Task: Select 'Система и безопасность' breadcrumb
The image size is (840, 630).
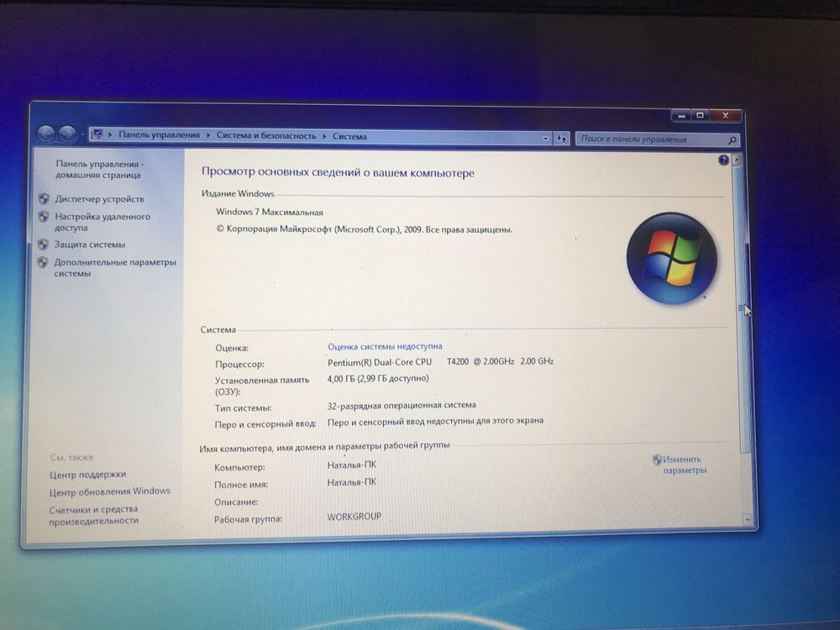Action: [x=266, y=135]
